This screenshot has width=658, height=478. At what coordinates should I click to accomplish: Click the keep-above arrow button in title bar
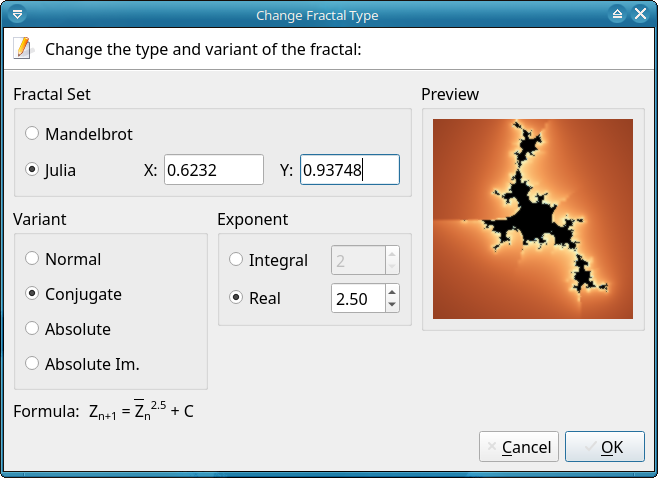(x=617, y=14)
